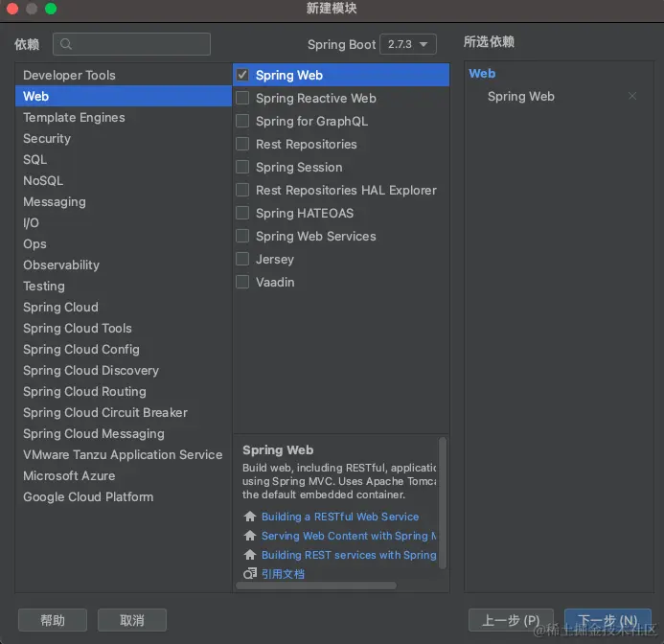Open the Spring Boot version dropdown
Screen dimensions: 664x644
(408, 44)
